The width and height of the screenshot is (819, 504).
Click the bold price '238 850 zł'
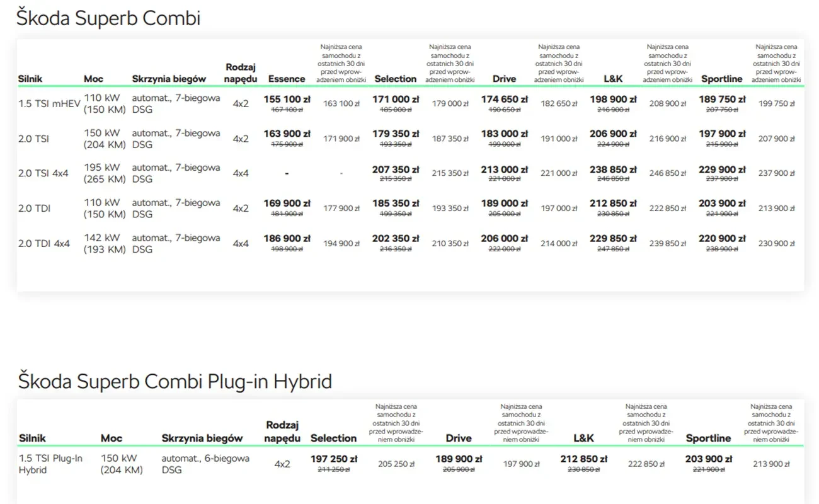(x=614, y=169)
